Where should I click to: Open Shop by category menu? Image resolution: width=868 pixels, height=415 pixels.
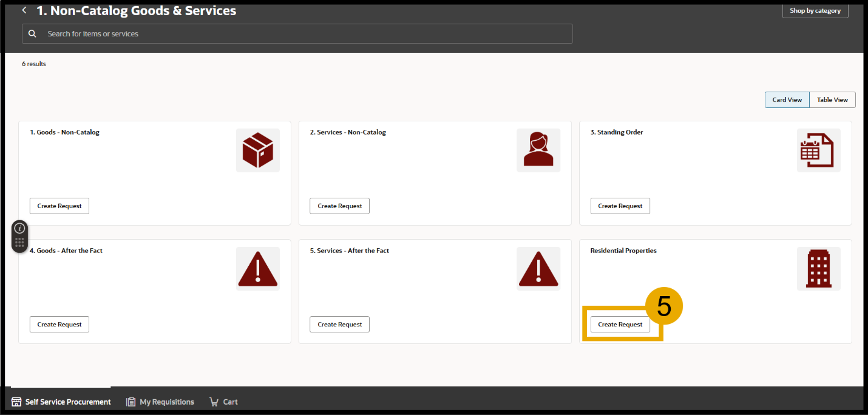815,11
